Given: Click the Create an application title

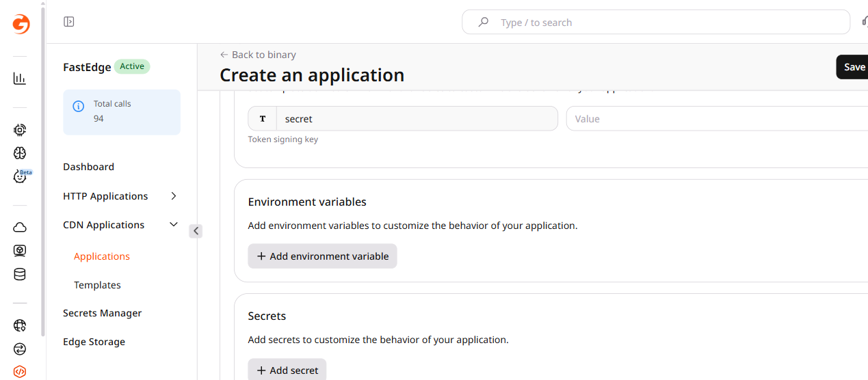Looking at the screenshot, I should pyautogui.click(x=312, y=74).
